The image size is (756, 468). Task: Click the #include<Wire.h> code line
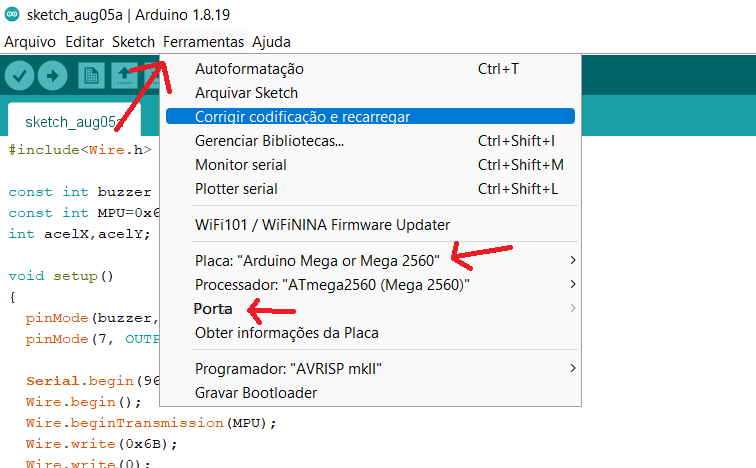coord(80,150)
